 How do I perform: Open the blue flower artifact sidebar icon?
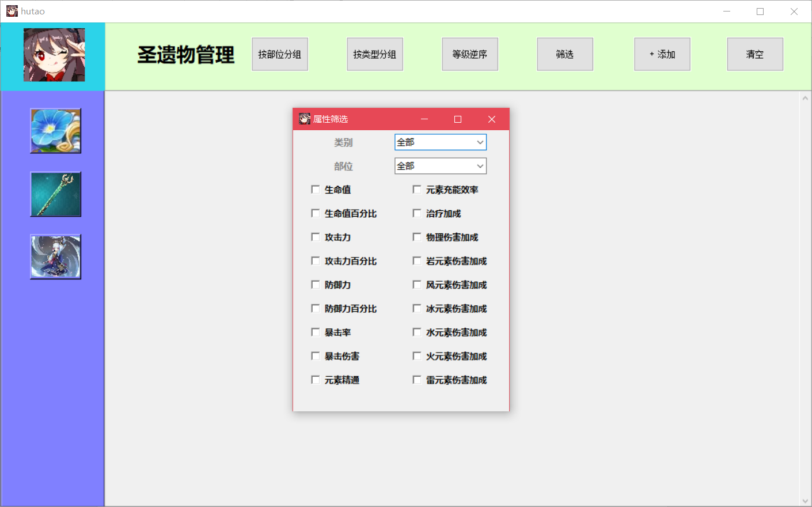click(x=56, y=131)
